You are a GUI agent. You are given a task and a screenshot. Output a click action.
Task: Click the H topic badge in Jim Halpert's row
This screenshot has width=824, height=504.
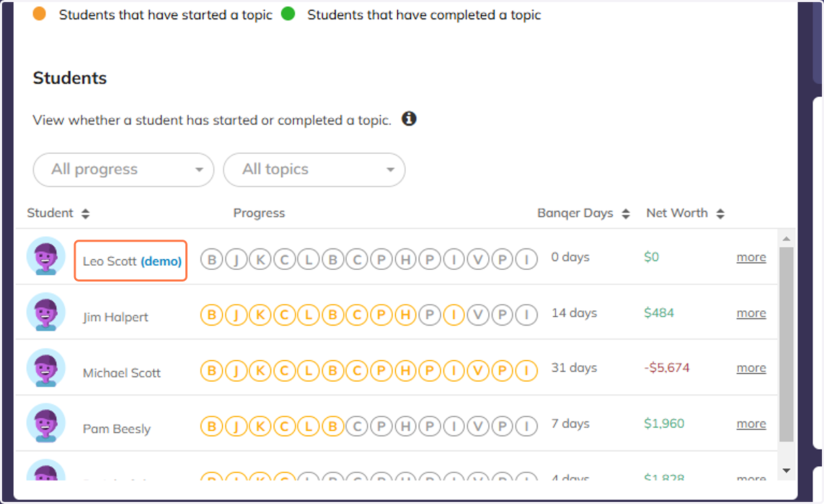coord(405,314)
